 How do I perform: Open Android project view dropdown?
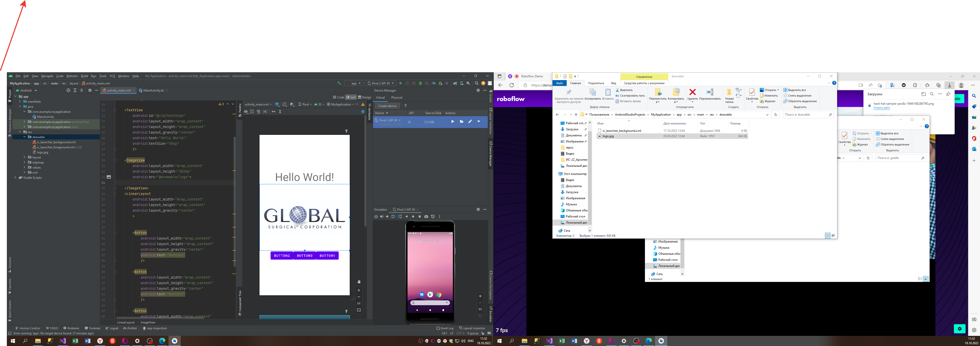tap(26, 90)
